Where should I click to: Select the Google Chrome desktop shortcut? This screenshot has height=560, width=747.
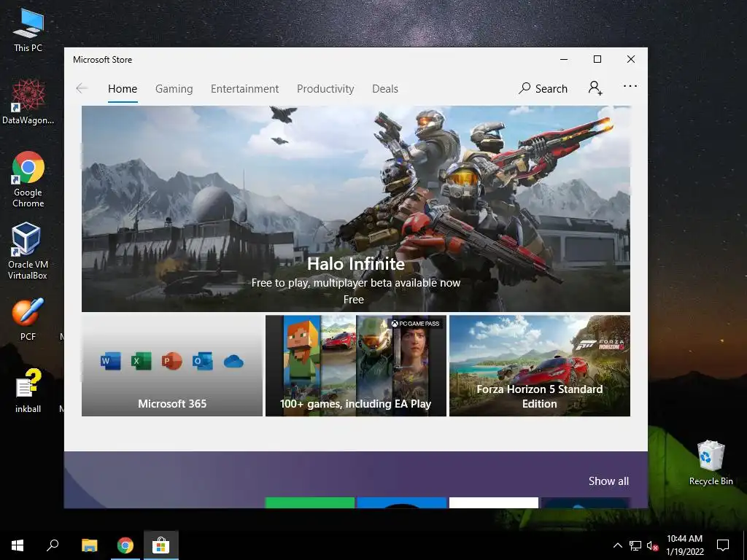point(28,179)
